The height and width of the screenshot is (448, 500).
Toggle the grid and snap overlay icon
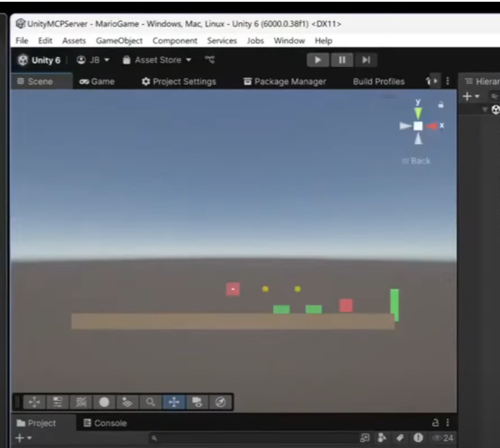tap(81, 402)
